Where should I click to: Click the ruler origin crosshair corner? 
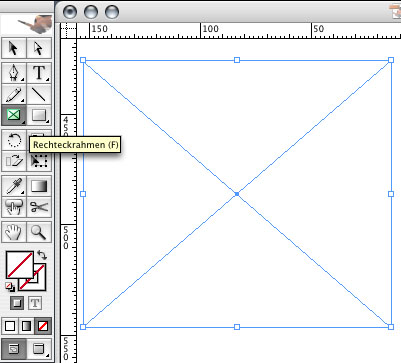click(x=68, y=30)
